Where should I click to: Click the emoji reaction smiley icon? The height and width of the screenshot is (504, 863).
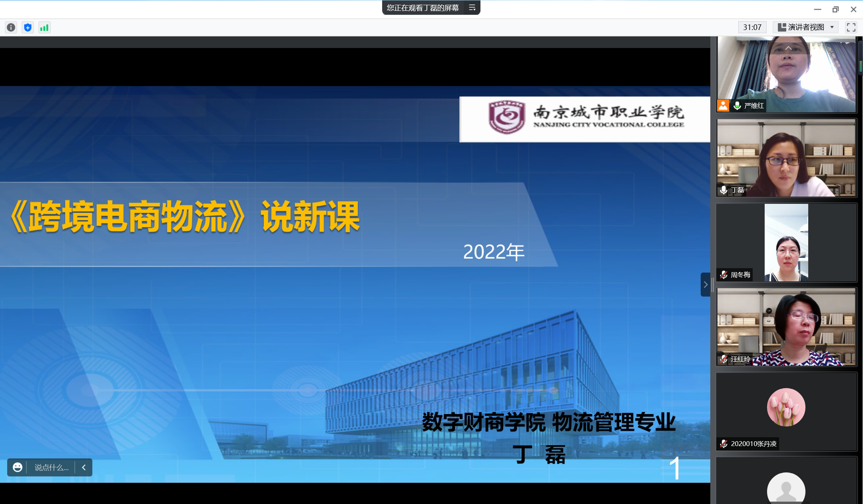[x=18, y=467]
